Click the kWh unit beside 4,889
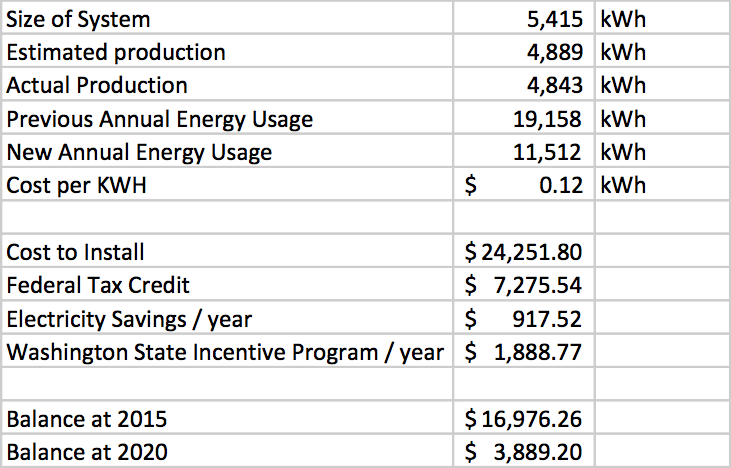The image size is (731, 468). coord(662,51)
